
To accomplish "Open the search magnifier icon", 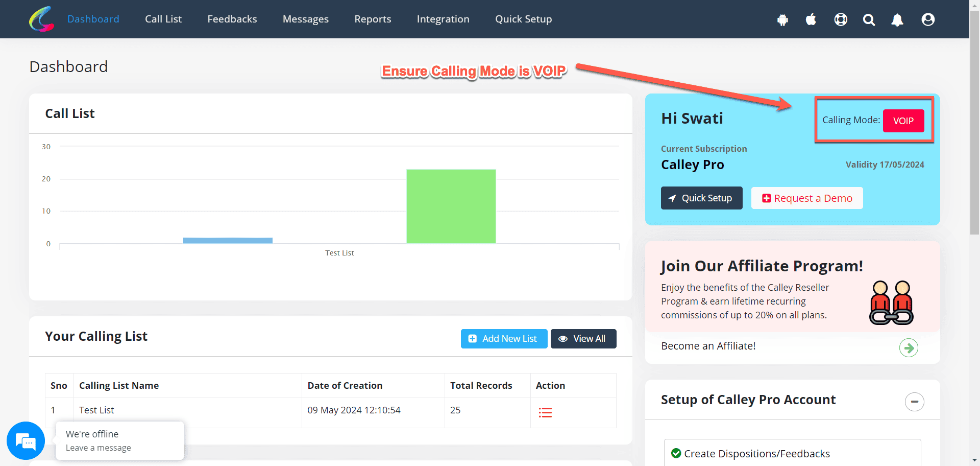I will tap(869, 20).
